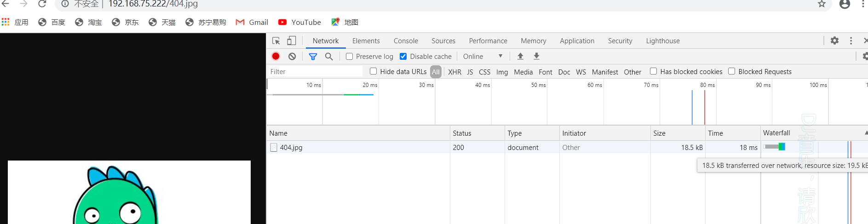The width and height of the screenshot is (868, 224).
Task: Open network search with the magnifier icon
Action: click(x=329, y=56)
